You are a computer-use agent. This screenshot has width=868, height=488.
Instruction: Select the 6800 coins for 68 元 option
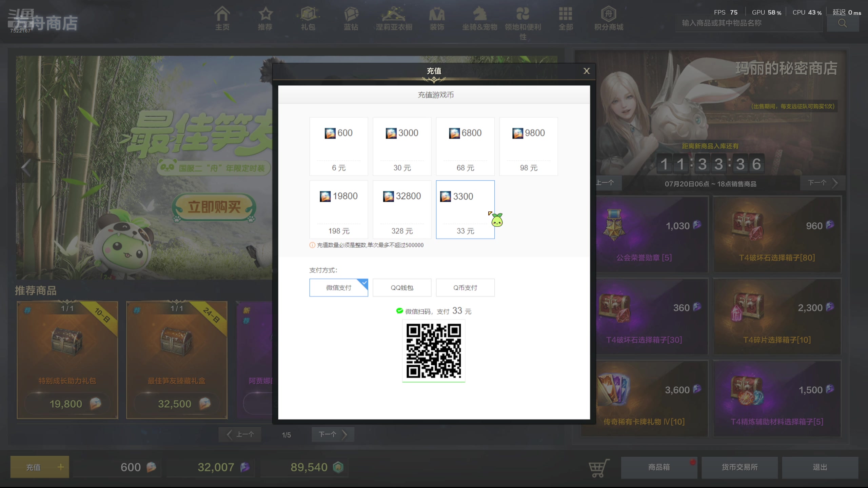[465, 146]
